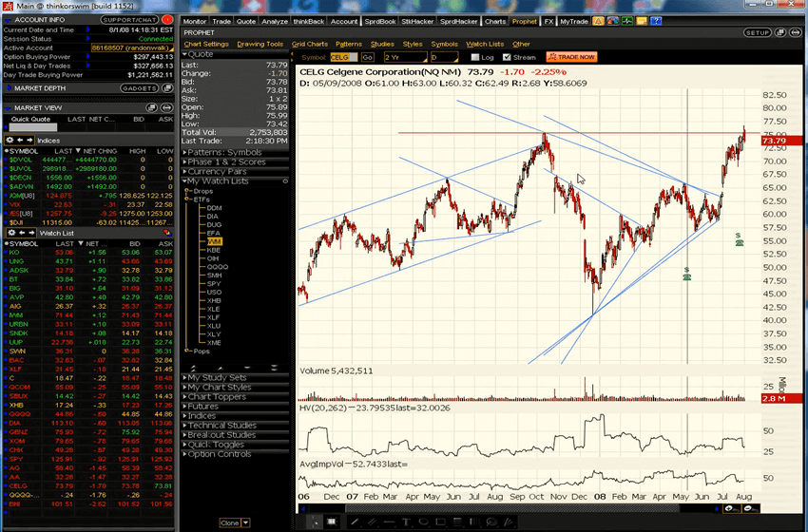Collapse the Market View section
Viewport: 808px width, 532px height.
(x=8, y=107)
